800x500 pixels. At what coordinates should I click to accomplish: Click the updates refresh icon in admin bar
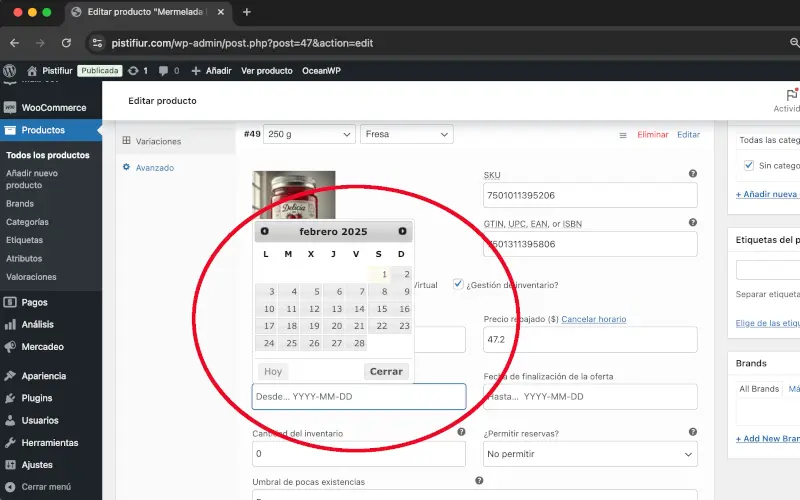pyautogui.click(x=133, y=70)
